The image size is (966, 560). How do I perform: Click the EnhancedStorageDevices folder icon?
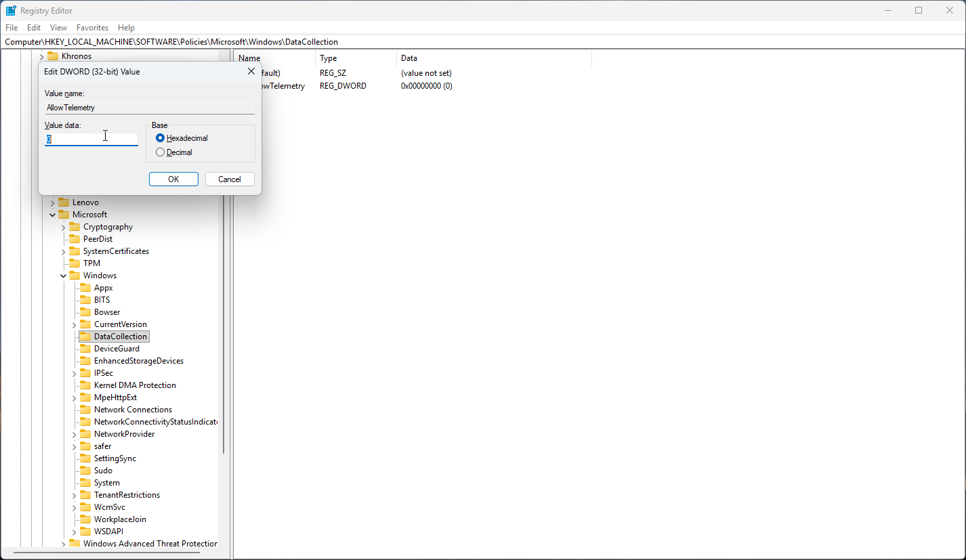click(85, 361)
